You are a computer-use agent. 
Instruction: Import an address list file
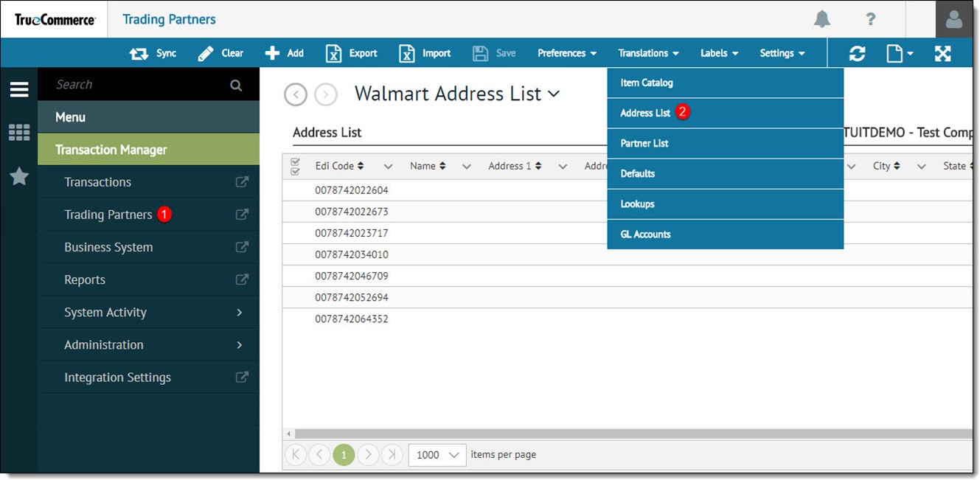pyautogui.click(x=425, y=53)
